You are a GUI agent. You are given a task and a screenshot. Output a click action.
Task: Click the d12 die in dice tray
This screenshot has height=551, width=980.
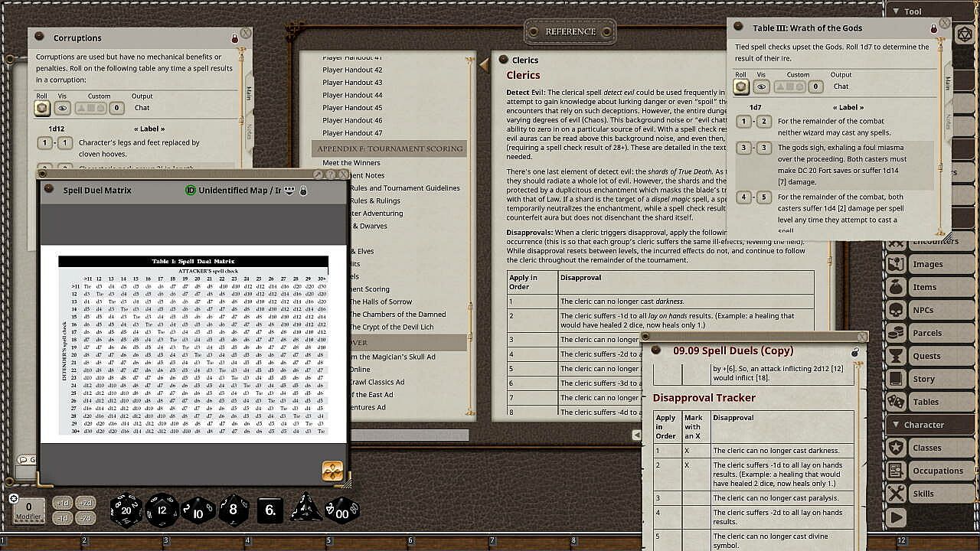(x=162, y=510)
